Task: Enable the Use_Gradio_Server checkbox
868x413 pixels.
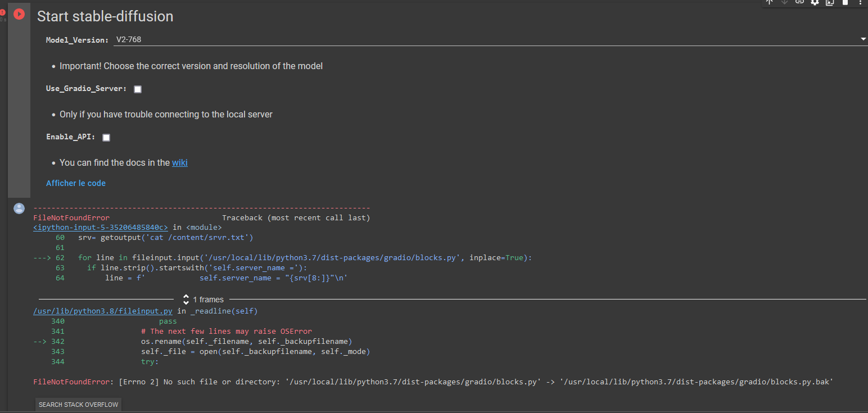Action: pos(138,89)
